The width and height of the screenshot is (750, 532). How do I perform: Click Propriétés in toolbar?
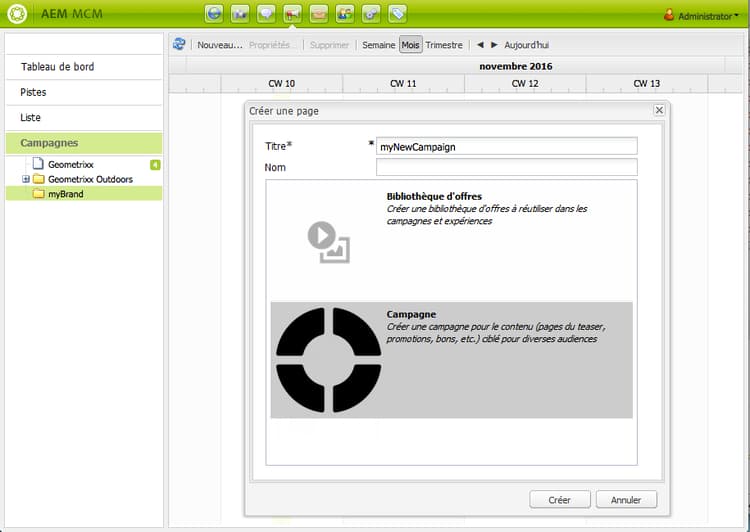coord(270,45)
